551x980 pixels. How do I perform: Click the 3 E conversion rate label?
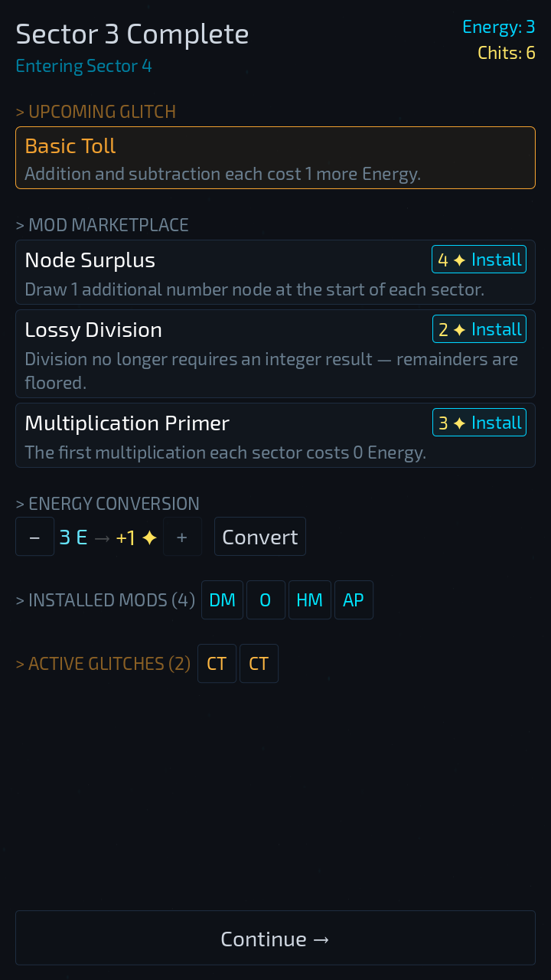(x=73, y=537)
